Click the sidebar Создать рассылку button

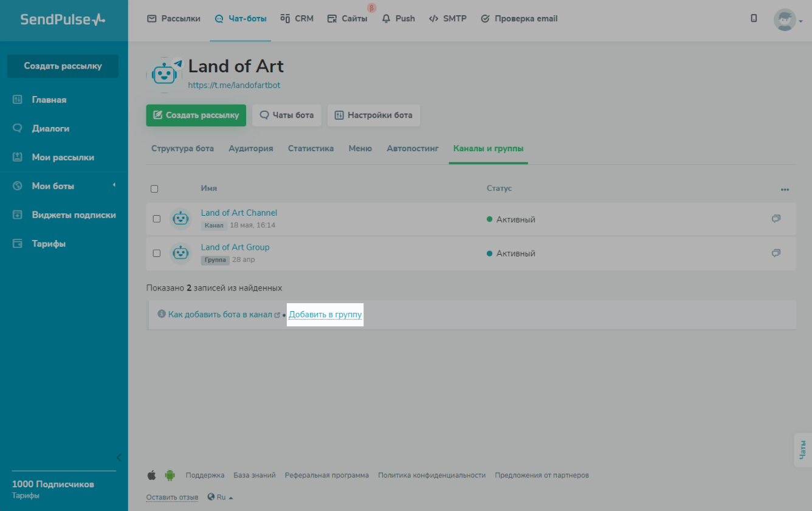tap(63, 66)
